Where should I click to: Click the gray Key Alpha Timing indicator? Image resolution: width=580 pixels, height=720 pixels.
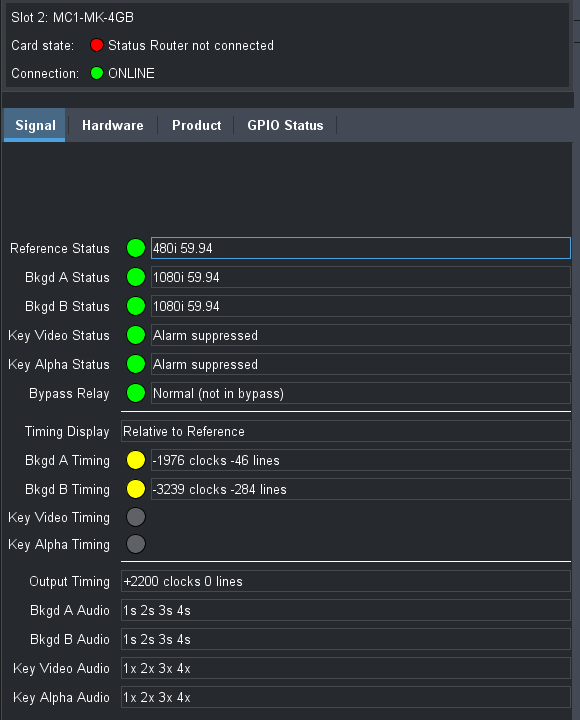pos(136,544)
